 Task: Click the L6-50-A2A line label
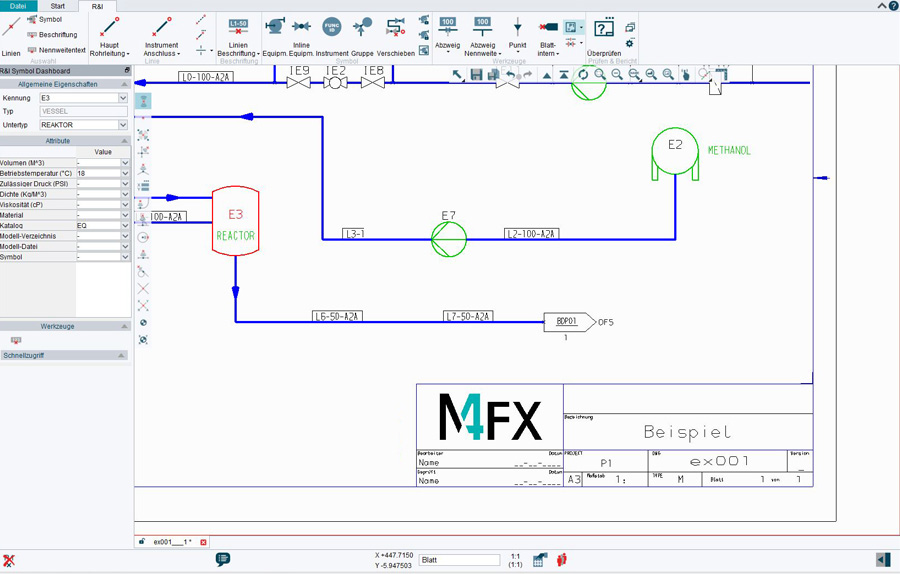pyautogui.click(x=338, y=316)
